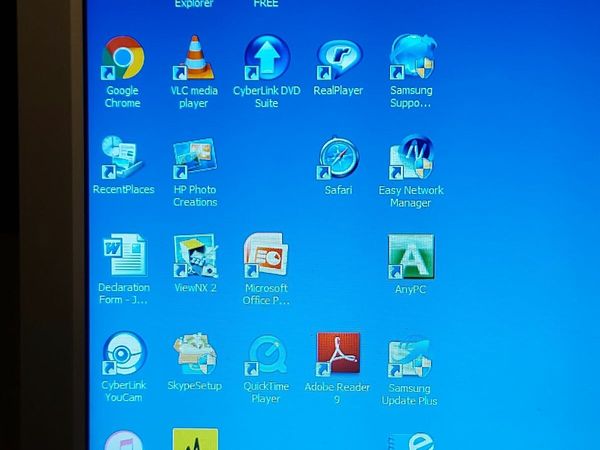Open Easy Network Manager
600x450 pixels.
click(411, 159)
